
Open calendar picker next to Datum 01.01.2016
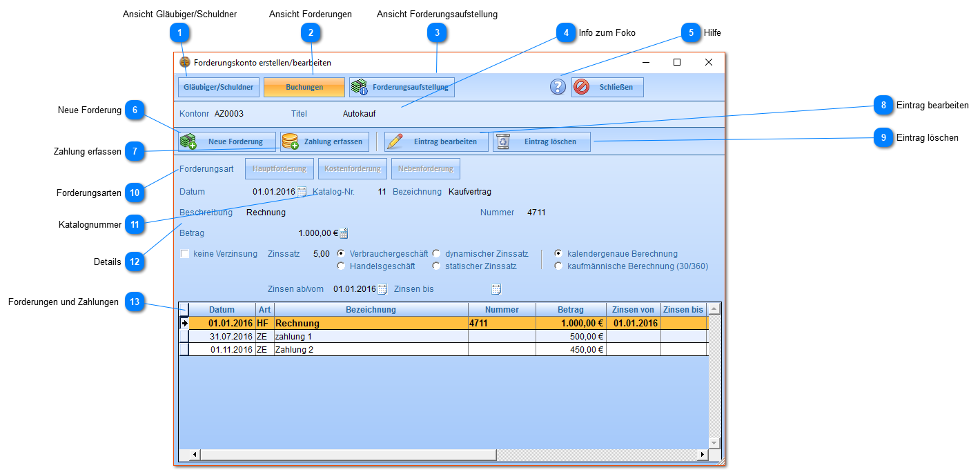[x=302, y=192]
